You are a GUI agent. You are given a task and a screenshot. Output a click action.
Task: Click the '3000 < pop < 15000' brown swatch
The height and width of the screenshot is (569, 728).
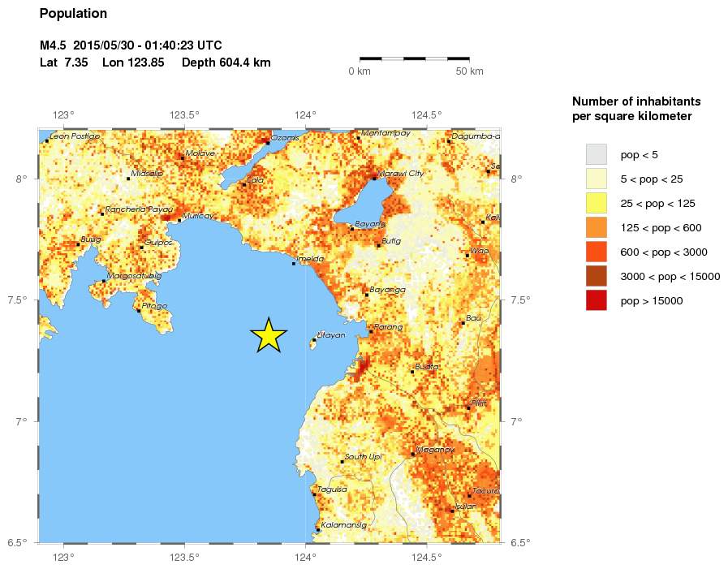pyautogui.click(x=597, y=276)
